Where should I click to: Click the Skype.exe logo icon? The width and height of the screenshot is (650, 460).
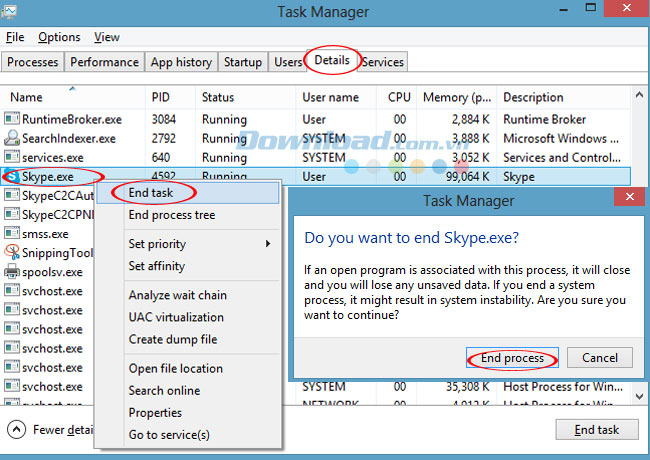[12, 177]
